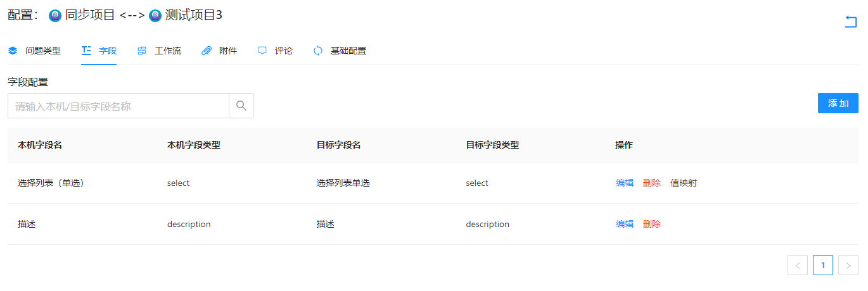Click the 基础配置 sync icon

[x=318, y=51]
